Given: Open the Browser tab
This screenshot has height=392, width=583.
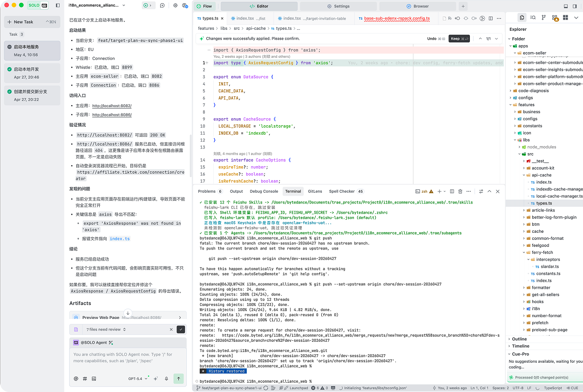Looking at the screenshot, I should click(x=418, y=7).
